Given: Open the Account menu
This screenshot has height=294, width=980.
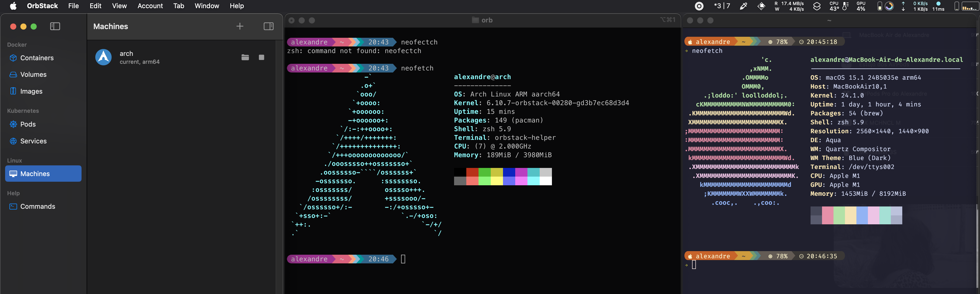Looking at the screenshot, I should point(150,6).
